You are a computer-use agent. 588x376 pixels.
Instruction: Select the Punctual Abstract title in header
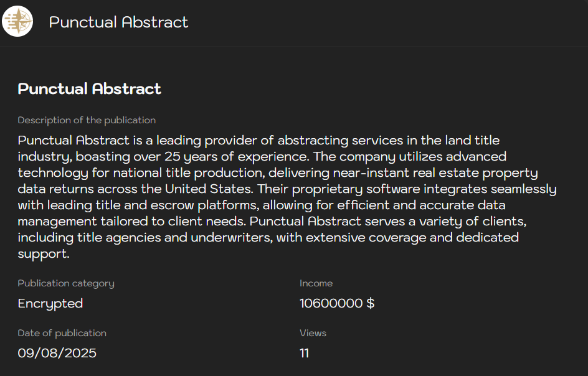(118, 22)
